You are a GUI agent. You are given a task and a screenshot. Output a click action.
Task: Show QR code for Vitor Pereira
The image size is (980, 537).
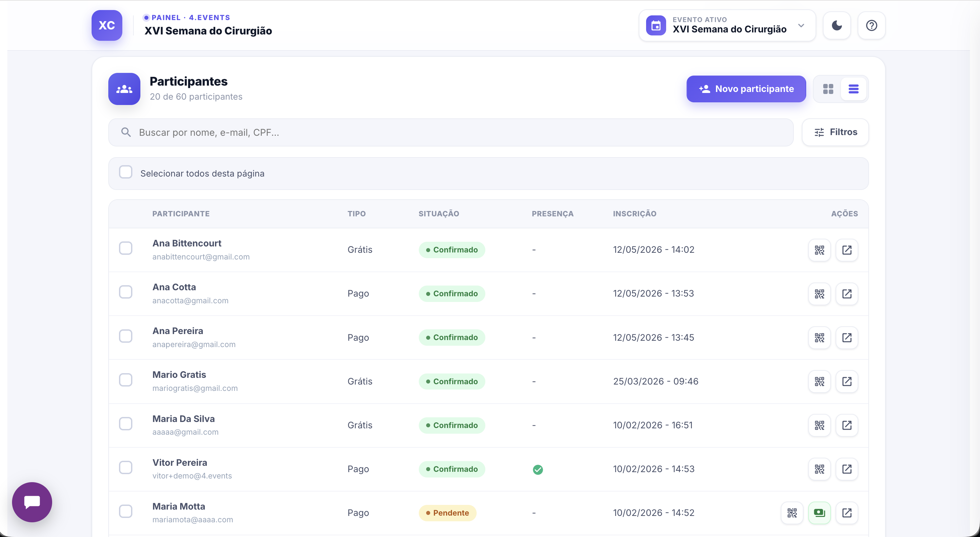(x=819, y=469)
